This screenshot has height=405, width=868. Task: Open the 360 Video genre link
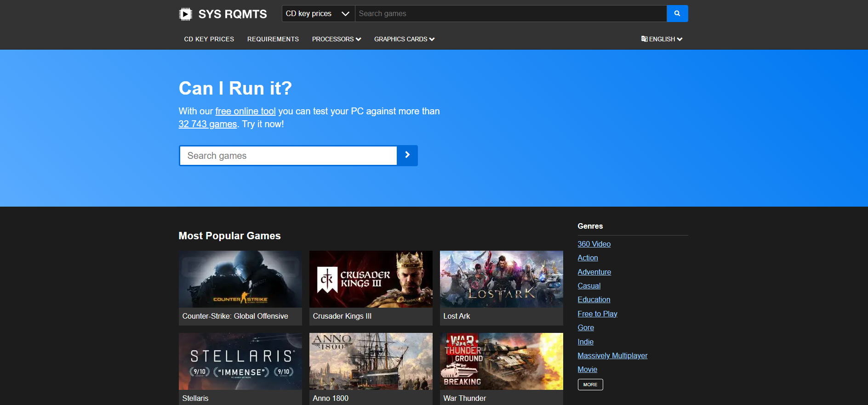(594, 244)
